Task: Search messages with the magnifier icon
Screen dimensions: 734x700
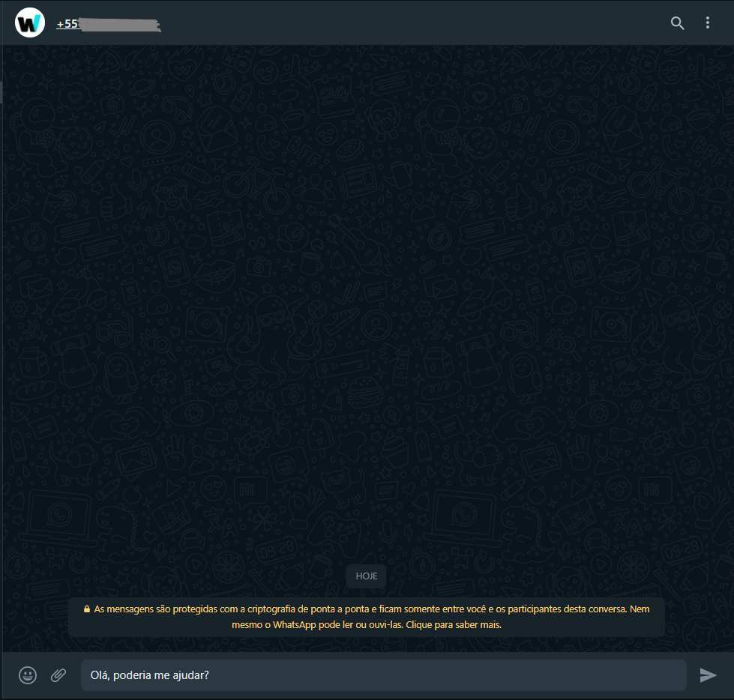Action: click(677, 23)
